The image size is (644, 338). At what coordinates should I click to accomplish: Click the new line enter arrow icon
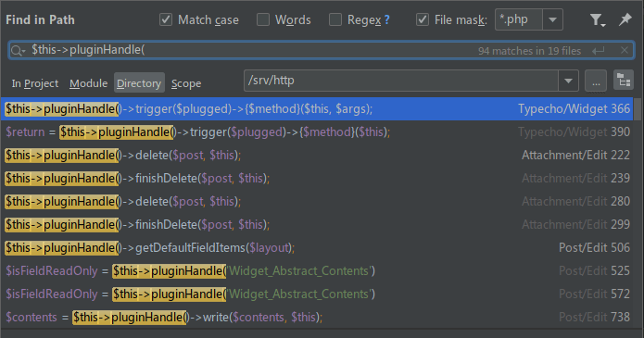point(599,51)
